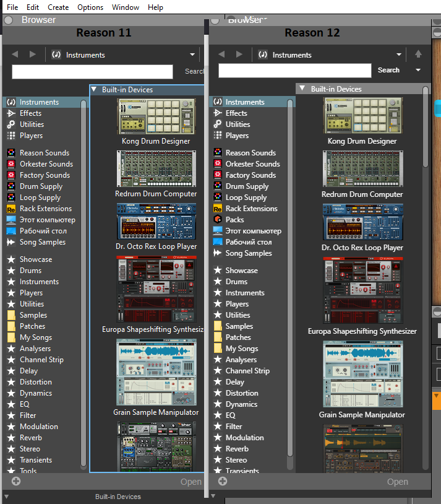Select Modulation in Reason 12 sidebar
Viewport: 441px width, 504px height.
click(244, 438)
